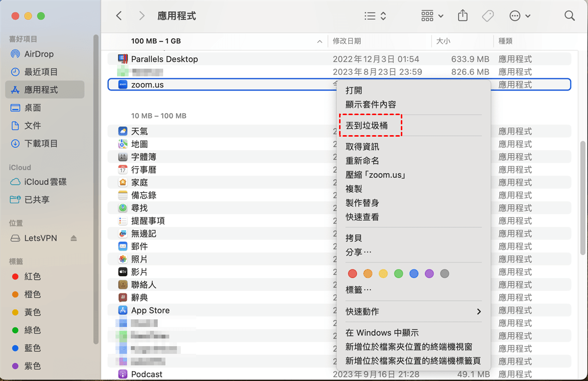The width and height of the screenshot is (588, 381).
Task: Switch the list view style control
Action: [375, 16]
